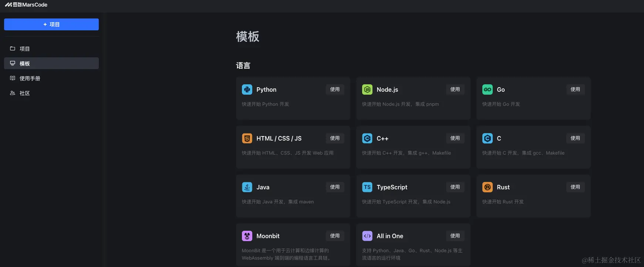Click All in One description listing languages

click(412, 254)
